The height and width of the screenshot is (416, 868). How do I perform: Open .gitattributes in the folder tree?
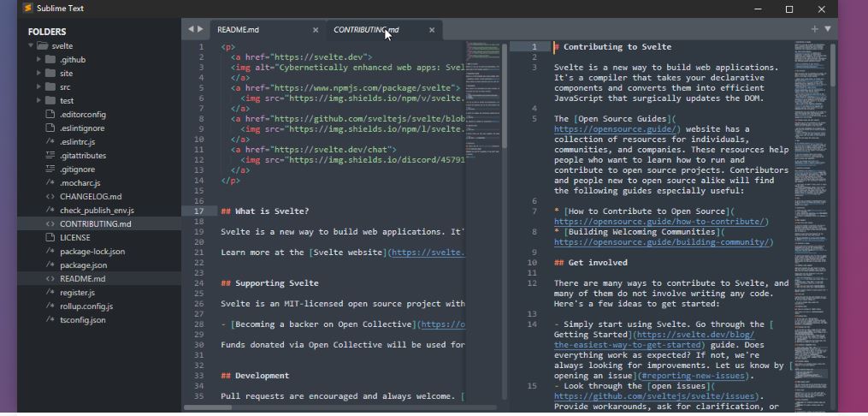[83, 156]
